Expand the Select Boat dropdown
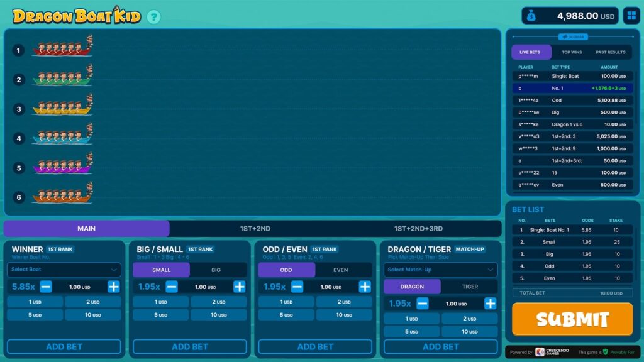The image size is (644, 362). pyautogui.click(x=64, y=270)
